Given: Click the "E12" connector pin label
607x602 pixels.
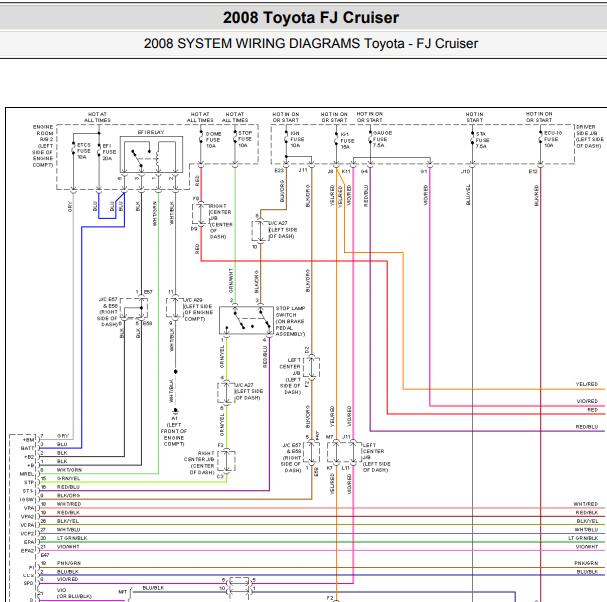Looking at the screenshot, I should (x=533, y=171).
